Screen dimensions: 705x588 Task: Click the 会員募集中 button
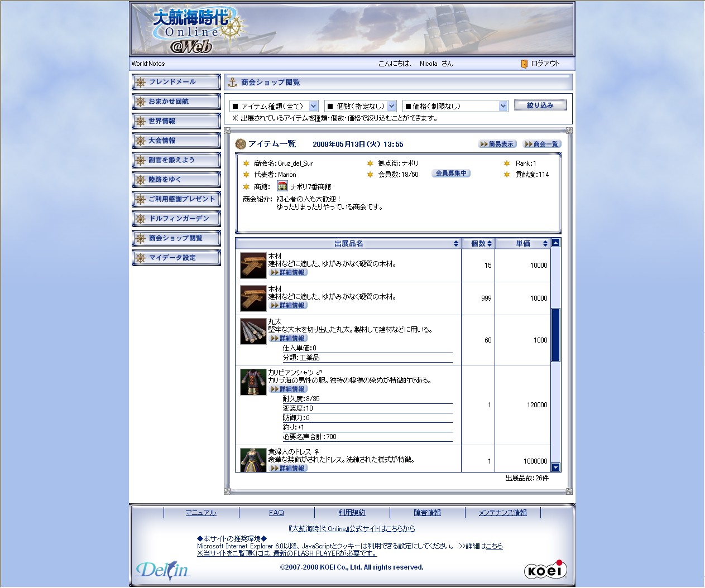coord(451,173)
